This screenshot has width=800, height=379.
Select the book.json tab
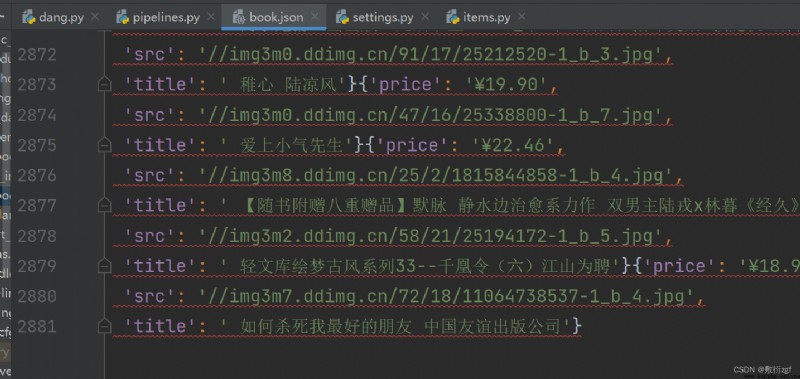(x=276, y=17)
